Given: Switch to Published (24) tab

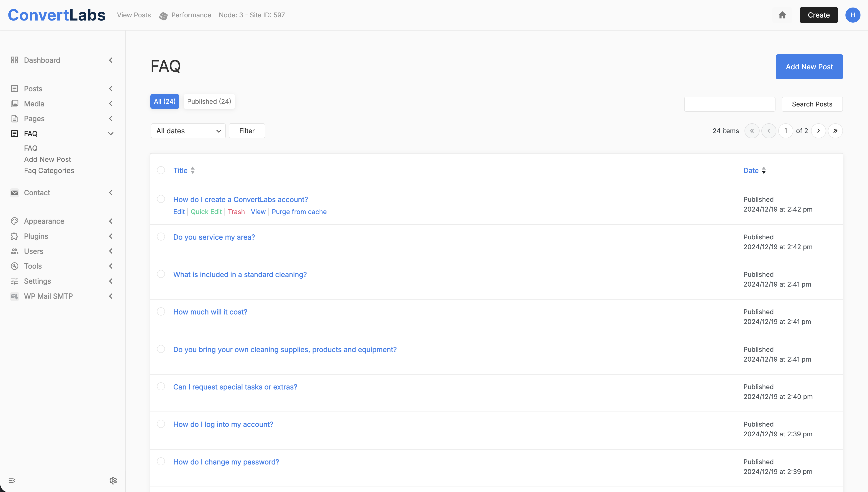Looking at the screenshot, I should click(209, 101).
